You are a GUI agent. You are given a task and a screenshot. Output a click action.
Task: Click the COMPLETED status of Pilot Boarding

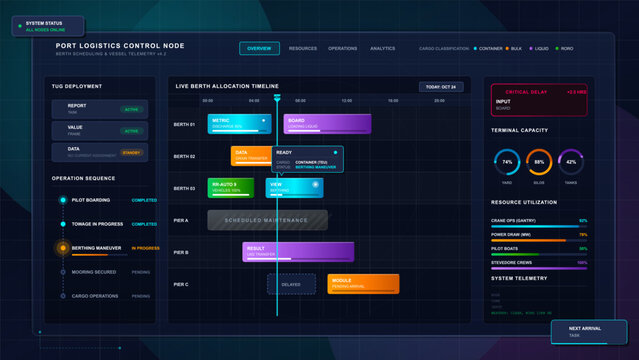[x=144, y=200]
